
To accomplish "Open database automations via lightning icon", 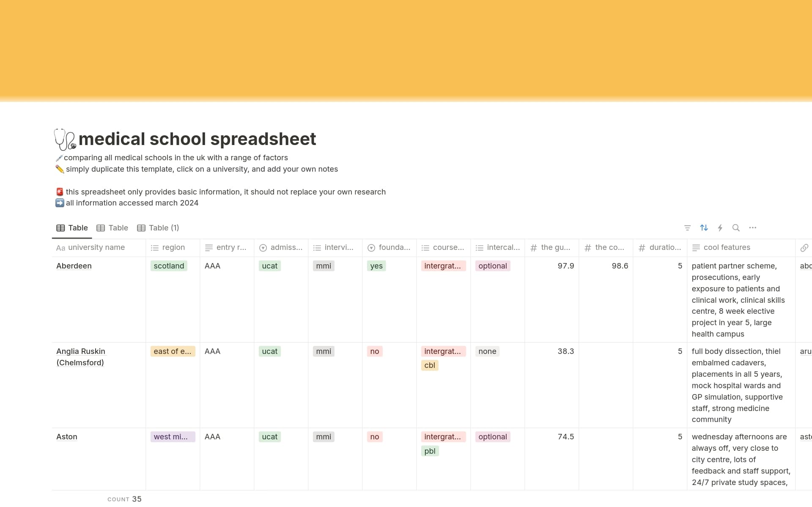I will click(x=720, y=227).
